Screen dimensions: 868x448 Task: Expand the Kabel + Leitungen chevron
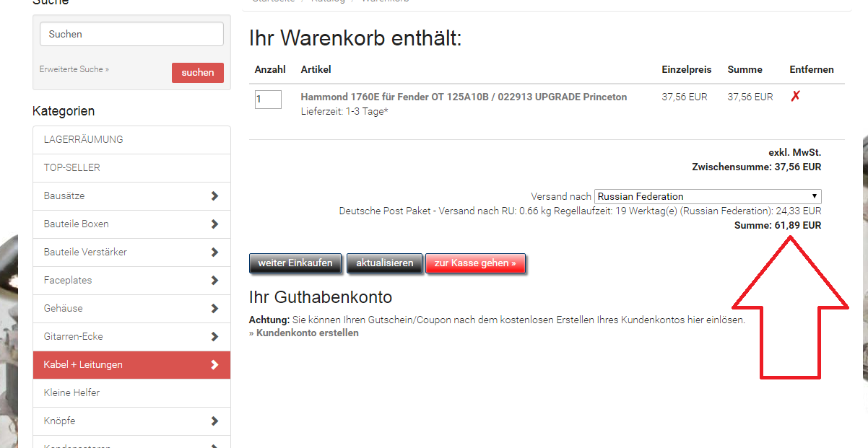(x=214, y=365)
